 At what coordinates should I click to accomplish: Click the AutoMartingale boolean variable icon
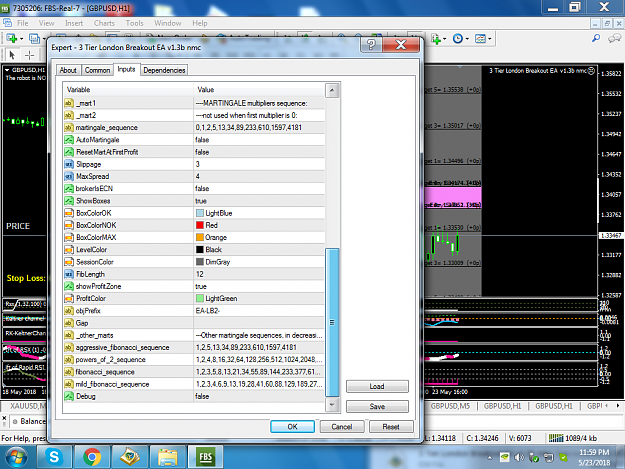click(x=69, y=140)
